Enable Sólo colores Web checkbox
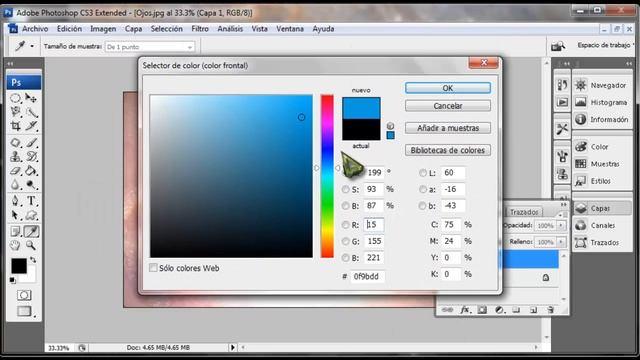 [153, 268]
